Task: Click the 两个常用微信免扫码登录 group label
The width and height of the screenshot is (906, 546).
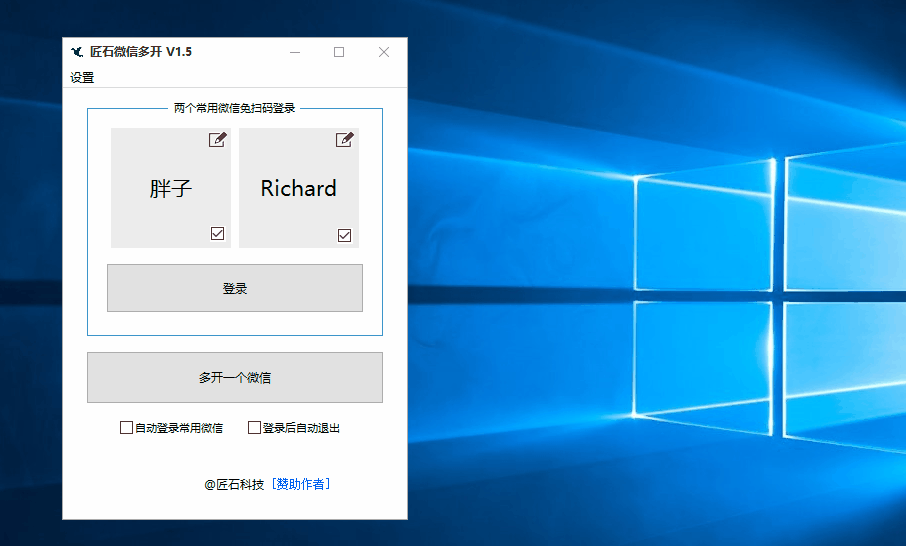Action: 235,108
